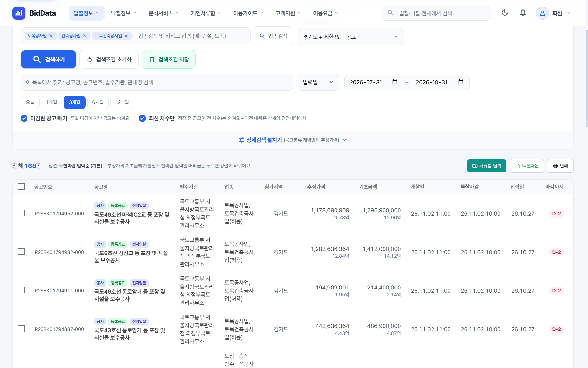
Task: Open the 입찰정보 menu
Action: pyautogui.click(x=86, y=13)
